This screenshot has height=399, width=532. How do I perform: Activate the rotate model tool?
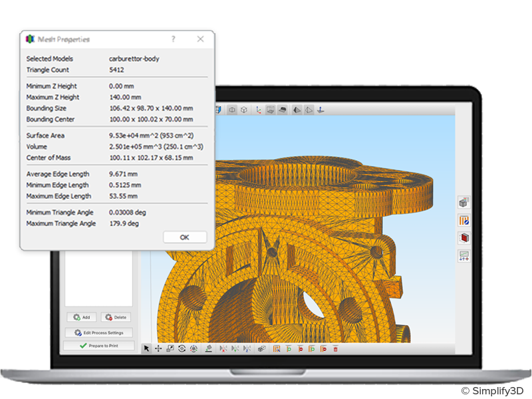click(181, 348)
